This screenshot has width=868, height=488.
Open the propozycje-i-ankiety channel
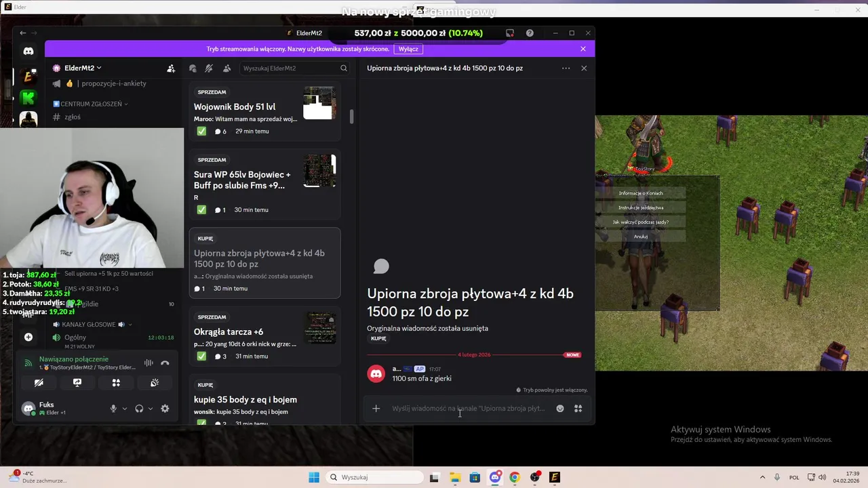[x=113, y=83]
